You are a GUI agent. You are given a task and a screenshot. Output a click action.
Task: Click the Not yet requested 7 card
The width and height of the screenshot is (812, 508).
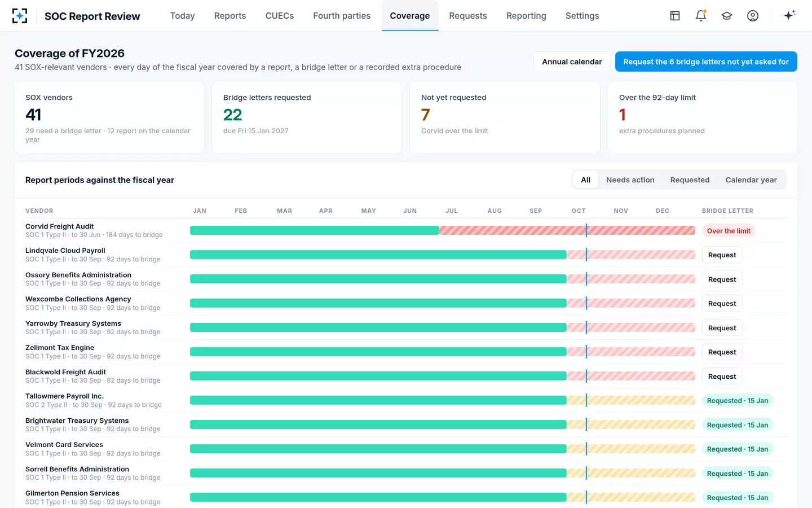[505, 117]
